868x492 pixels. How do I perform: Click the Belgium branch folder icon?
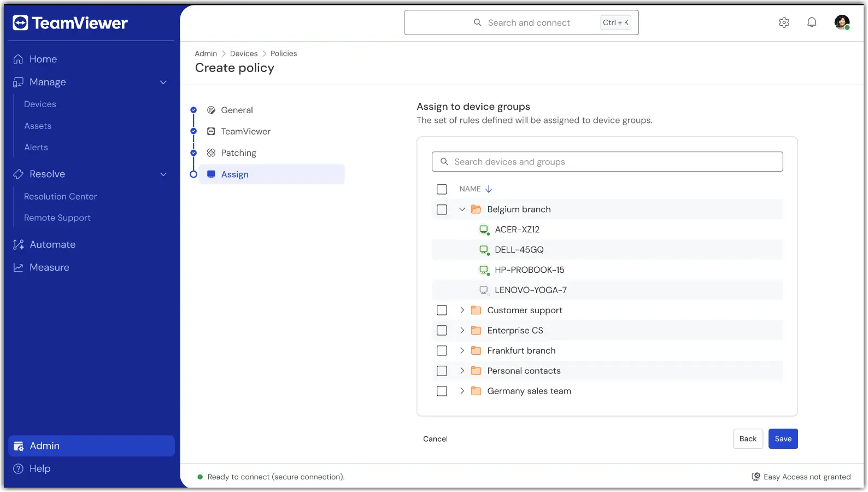(476, 209)
